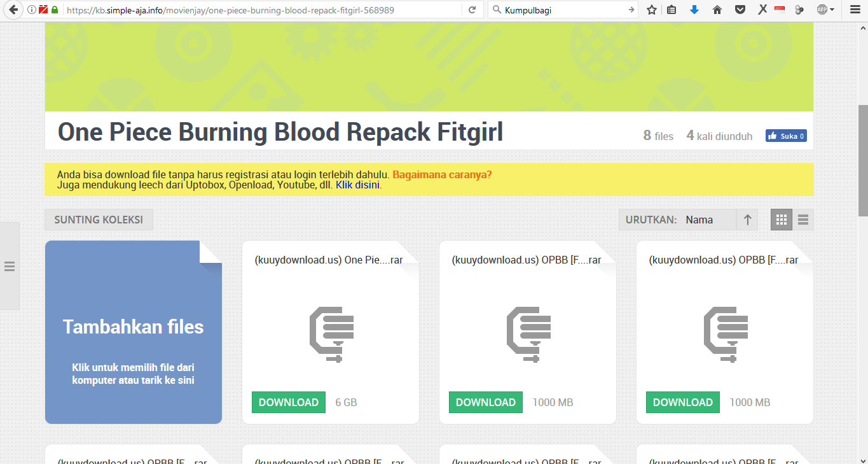This screenshot has width=868, height=464.
Task: Click the red blocked-content icon in address bar
Action: 43,10
